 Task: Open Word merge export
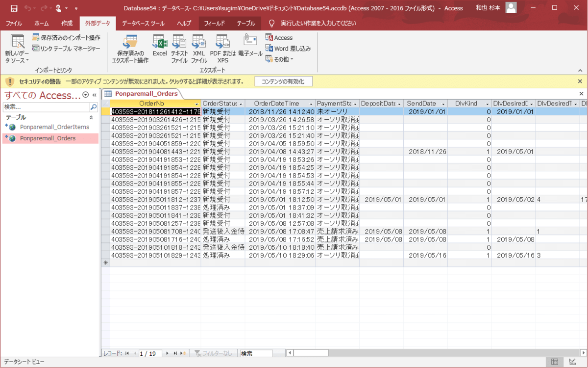click(288, 49)
